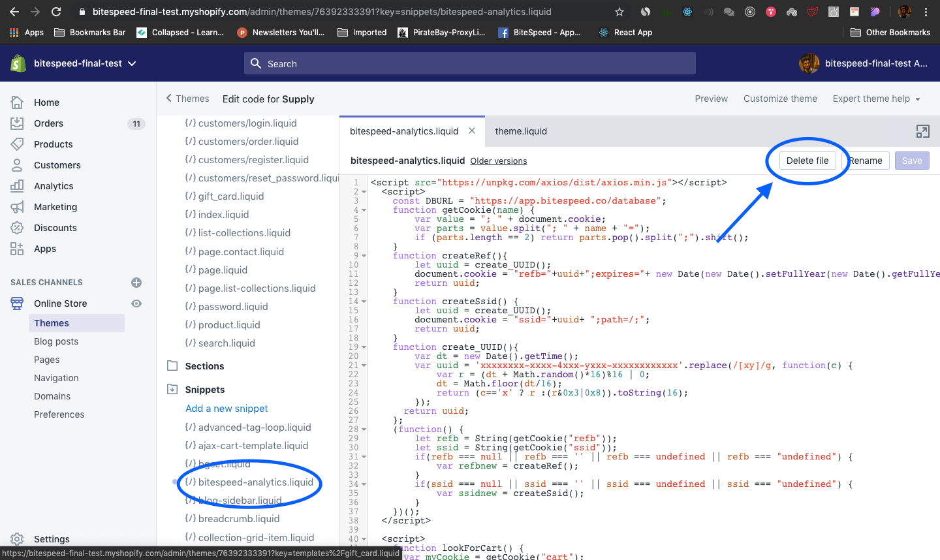The width and height of the screenshot is (940, 560).
Task: Expand code editor to fullscreen
Action: (922, 131)
